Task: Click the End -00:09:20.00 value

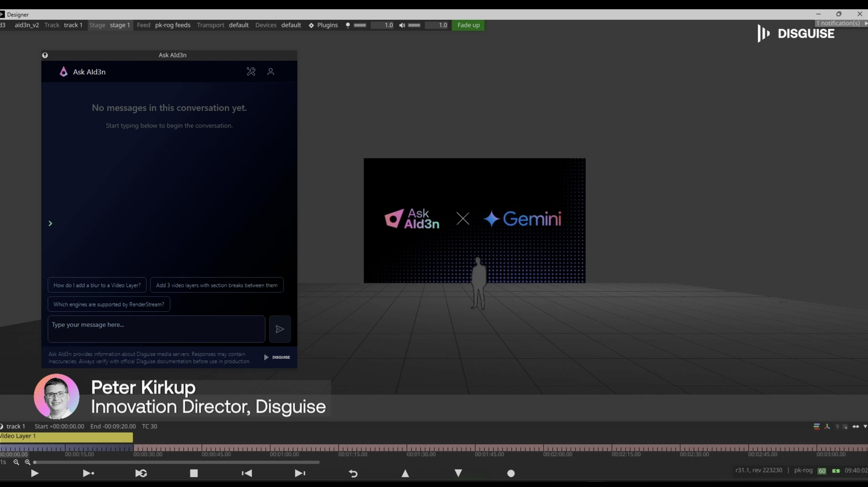Action: point(113,426)
